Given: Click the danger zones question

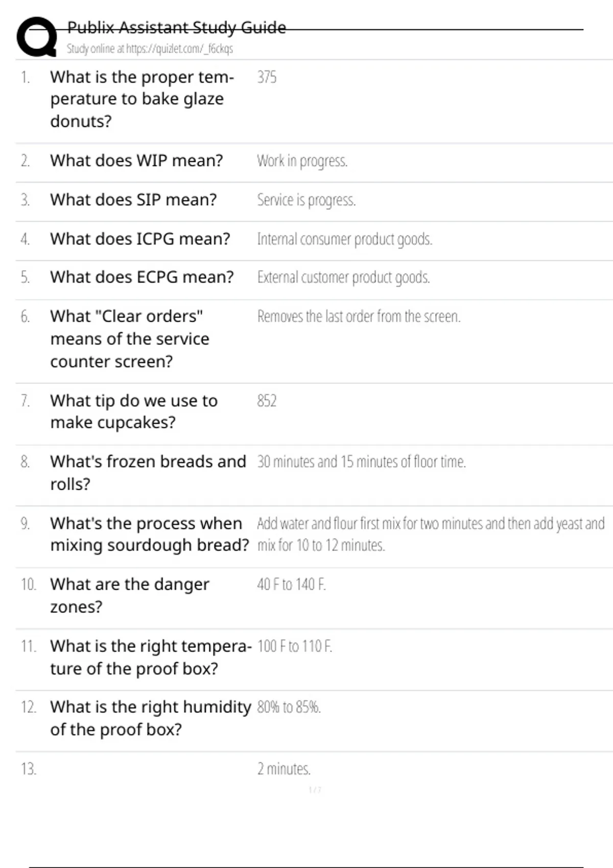Looking at the screenshot, I should [129, 595].
